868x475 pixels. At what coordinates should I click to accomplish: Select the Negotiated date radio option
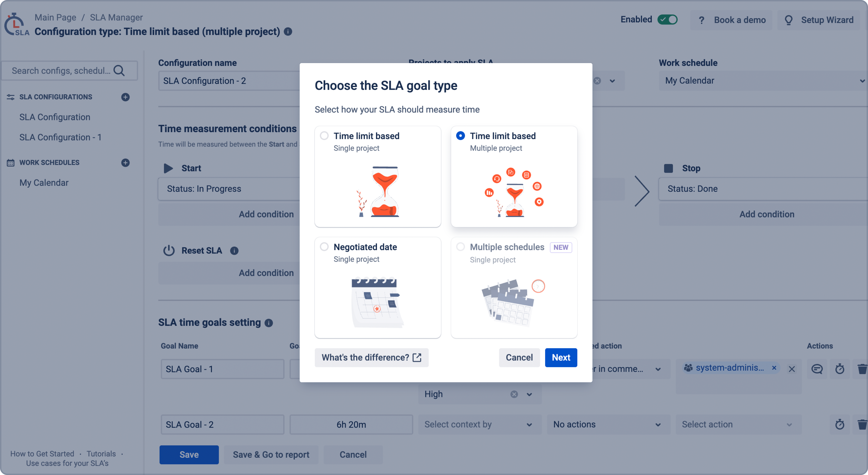(x=324, y=247)
